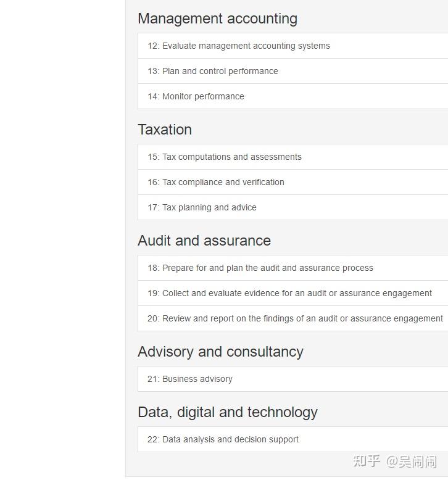This screenshot has width=448, height=480.
Task: Open 22: Data analysis and decision support
Action: [x=223, y=439]
